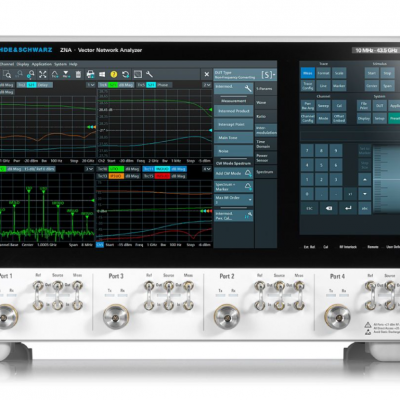Image resolution: width=400 pixels, height=400 pixels.
Task: Click the add marker toolbar icon
Action: click(66, 74)
